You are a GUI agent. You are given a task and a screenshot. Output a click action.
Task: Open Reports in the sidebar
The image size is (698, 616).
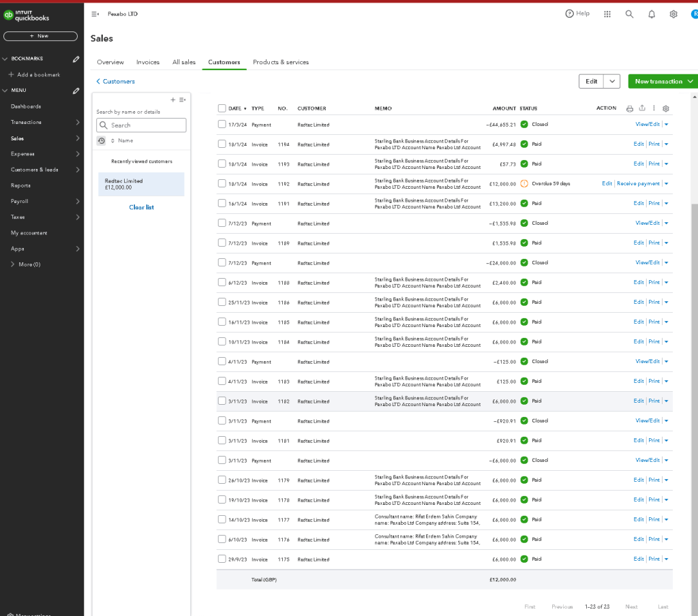pyautogui.click(x=20, y=185)
